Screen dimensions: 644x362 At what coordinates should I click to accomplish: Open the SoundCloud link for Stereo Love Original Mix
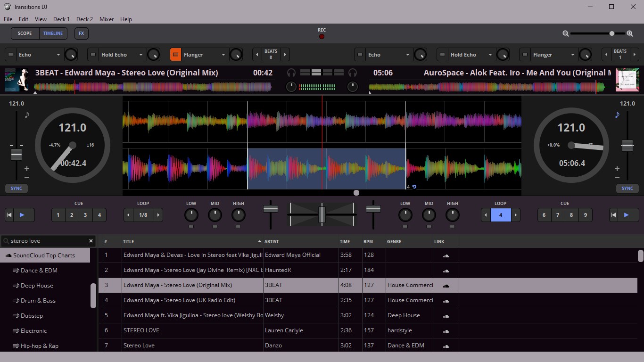446,285
